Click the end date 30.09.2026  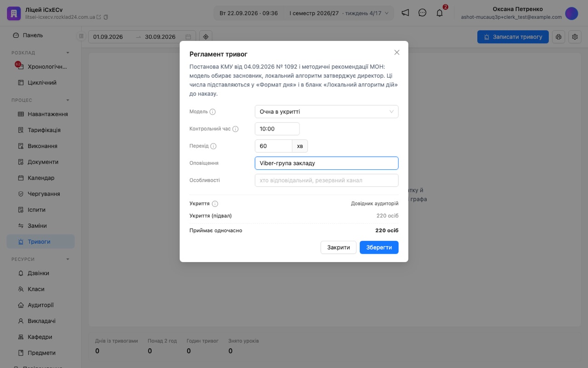160,37
